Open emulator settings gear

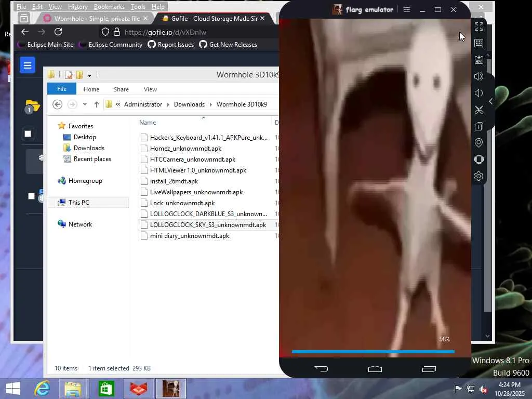[478, 176]
